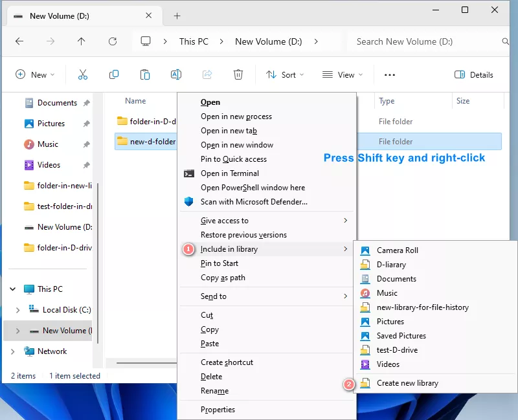Screen dimensions: 518x420
Task: Click the Size column header
Action: [463, 101]
